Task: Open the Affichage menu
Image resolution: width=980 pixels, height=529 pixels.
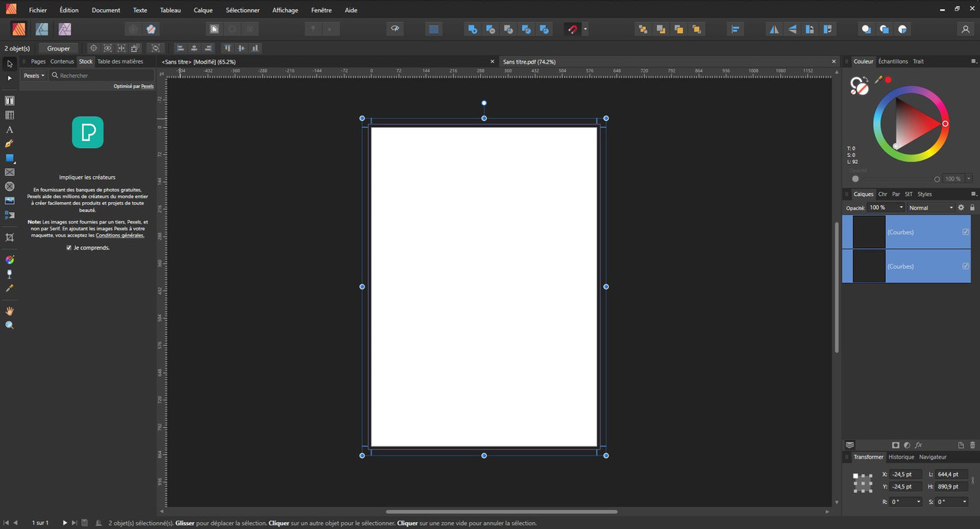Action: coord(285,10)
